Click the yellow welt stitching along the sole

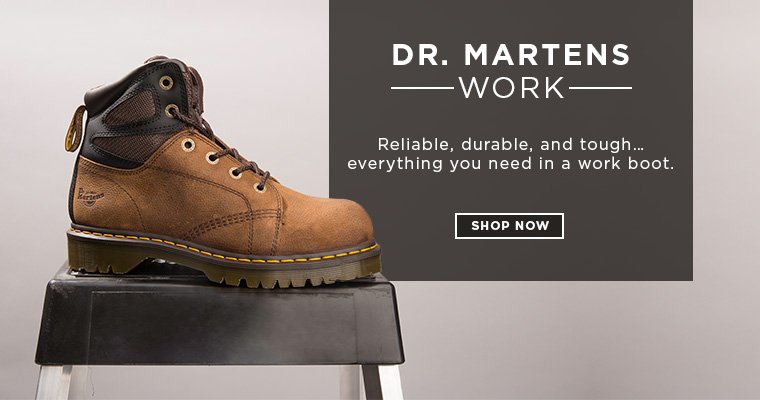point(223,247)
